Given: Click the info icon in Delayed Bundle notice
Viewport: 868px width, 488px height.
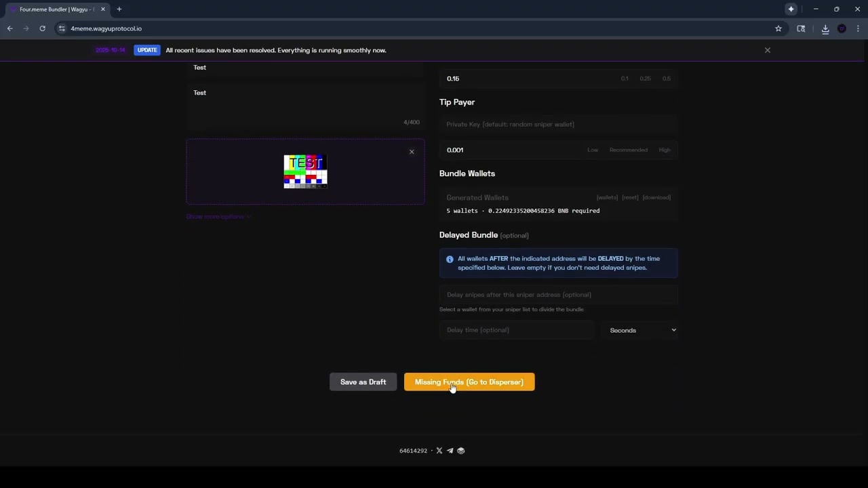Looking at the screenshot, I should coord(450,259).
